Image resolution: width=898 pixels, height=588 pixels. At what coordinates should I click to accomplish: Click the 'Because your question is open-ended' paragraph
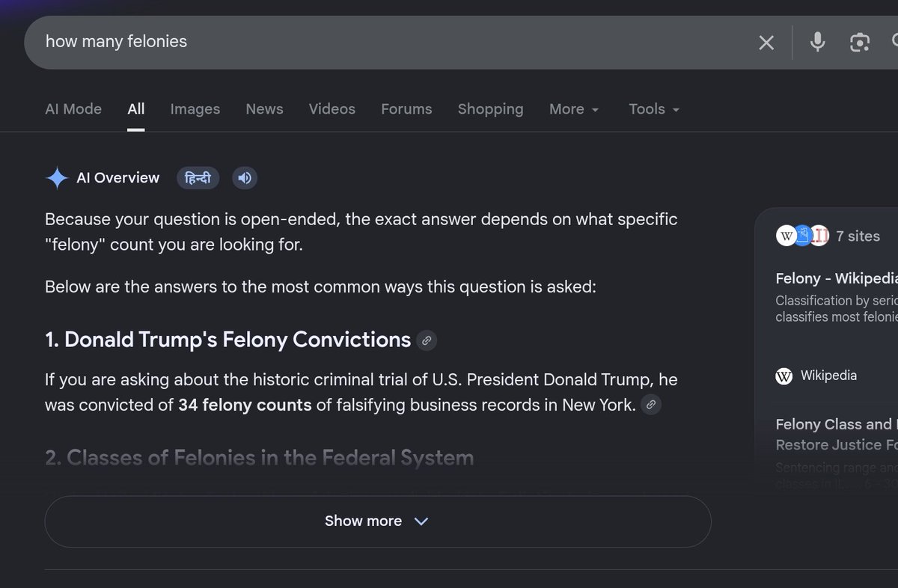361,232
